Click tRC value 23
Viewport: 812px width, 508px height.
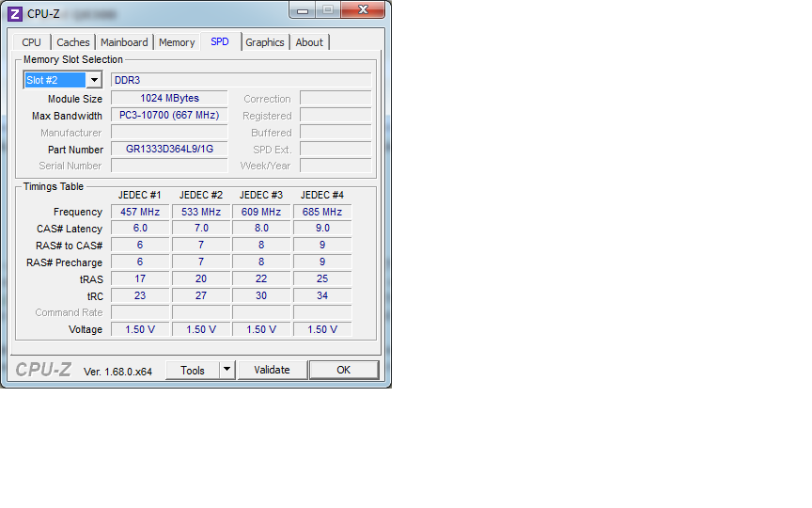[x=140, y=296]
